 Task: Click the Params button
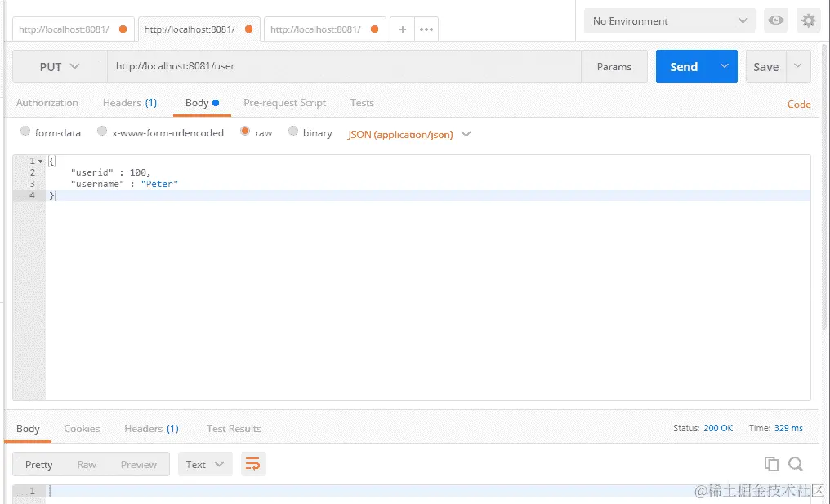pos(614,66)
